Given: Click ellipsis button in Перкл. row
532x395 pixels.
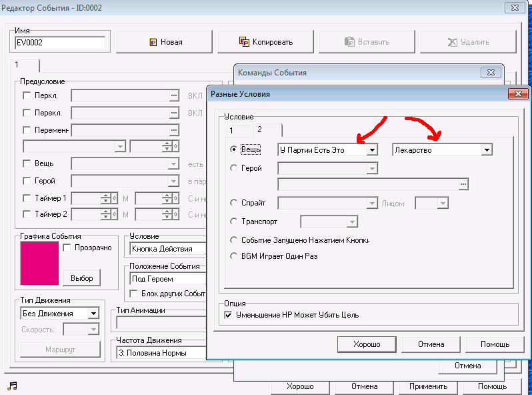Looking at the screenshot, I should 174,95.
